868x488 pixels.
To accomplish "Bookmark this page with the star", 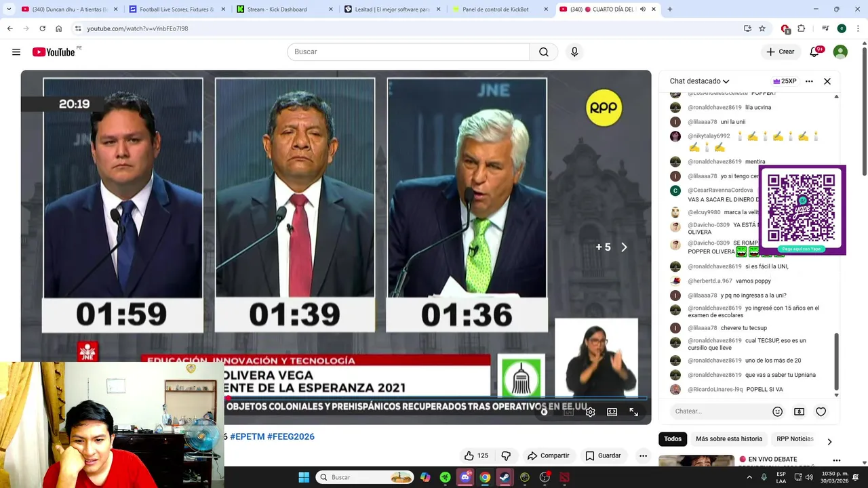I will point(762,28).
